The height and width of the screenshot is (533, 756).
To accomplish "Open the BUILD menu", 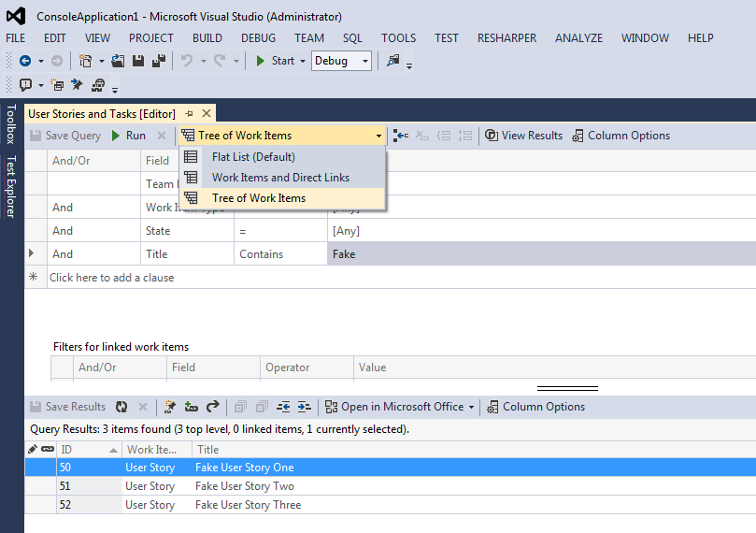I will point(207,38).
